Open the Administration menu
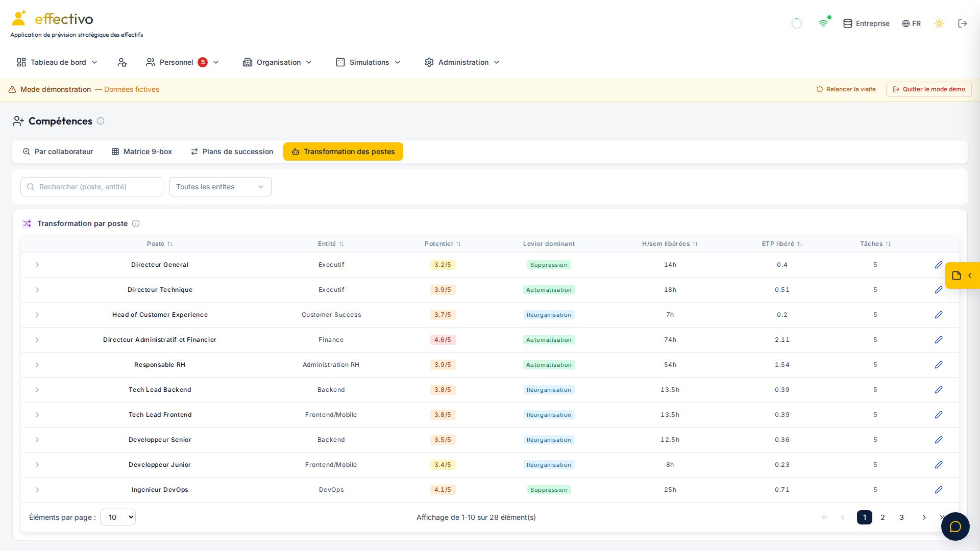The image size is (980, 551). [x=462, y=62]
